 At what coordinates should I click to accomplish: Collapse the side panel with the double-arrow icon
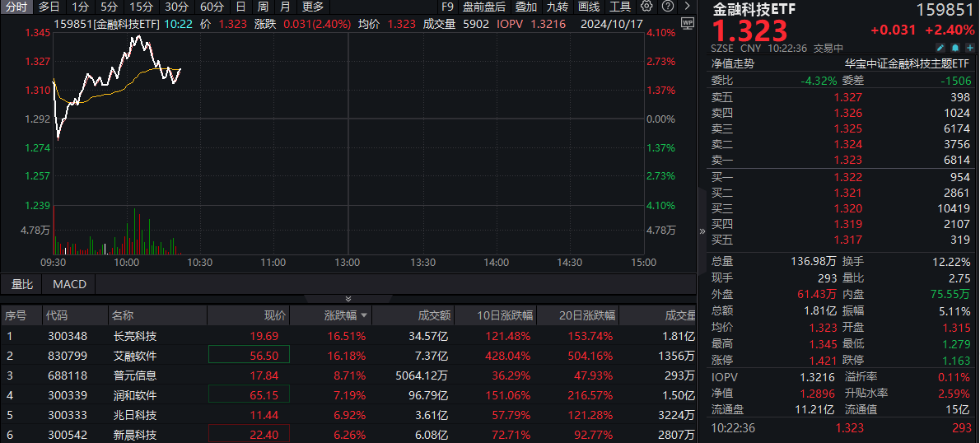click(702, 231)
